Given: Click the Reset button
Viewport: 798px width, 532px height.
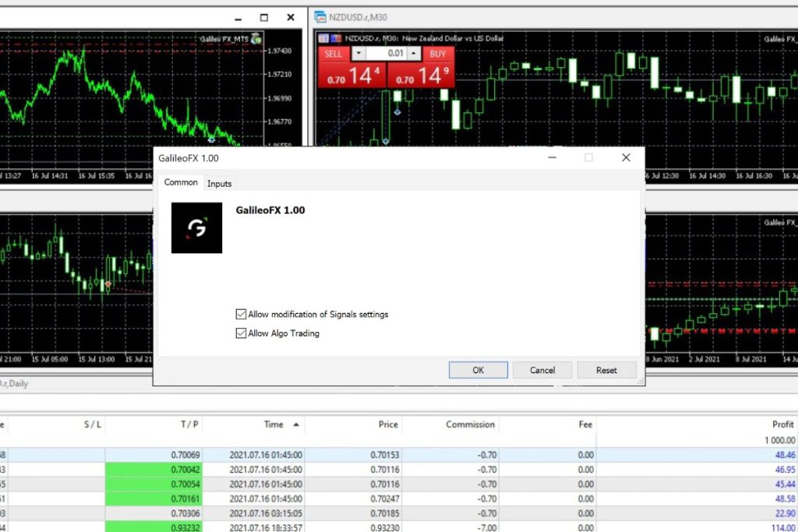Looking at the screenshot, I should pos(606,370).
